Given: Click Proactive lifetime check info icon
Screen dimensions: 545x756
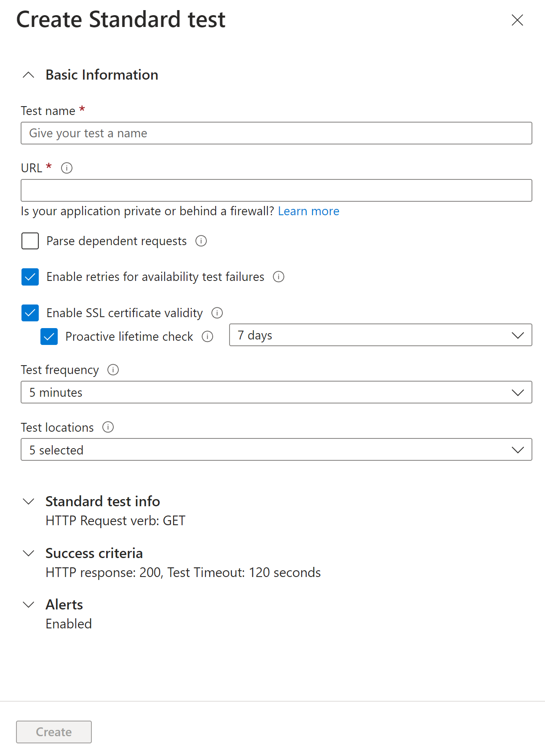Looking at the screenshot, I should coord(207,337).
